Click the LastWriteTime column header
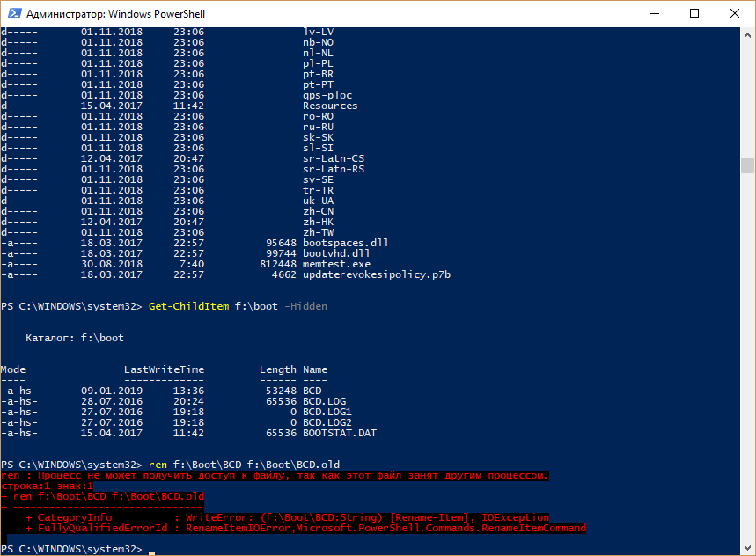The width and height of the screenshot is (756, 556). click(164, 369)
